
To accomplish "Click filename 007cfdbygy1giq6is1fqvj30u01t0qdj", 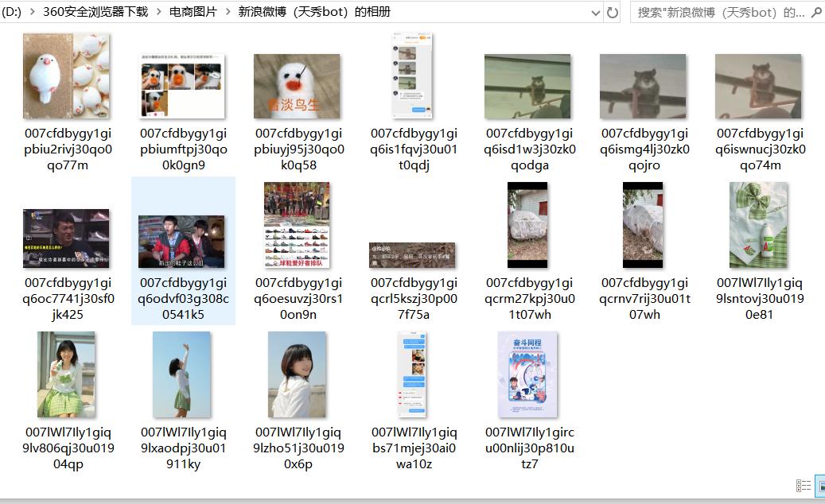I will coord(414,149).
